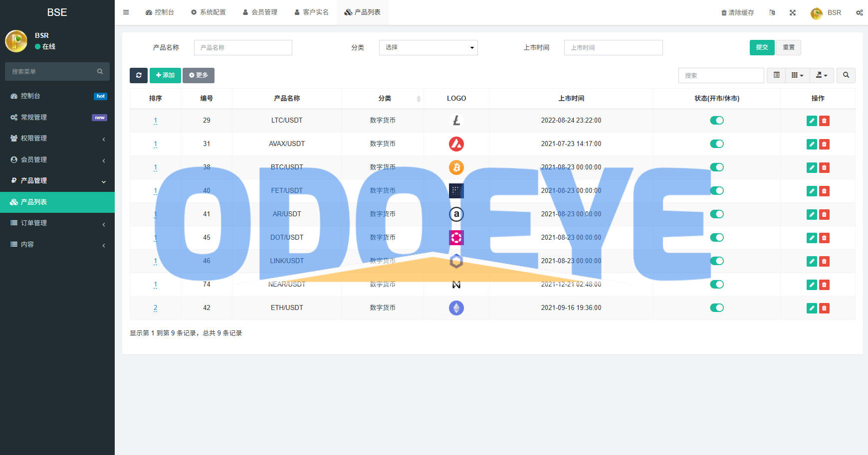Click the gray 更多 more button
Screen dimensions: 868x455
coord(199,75)
